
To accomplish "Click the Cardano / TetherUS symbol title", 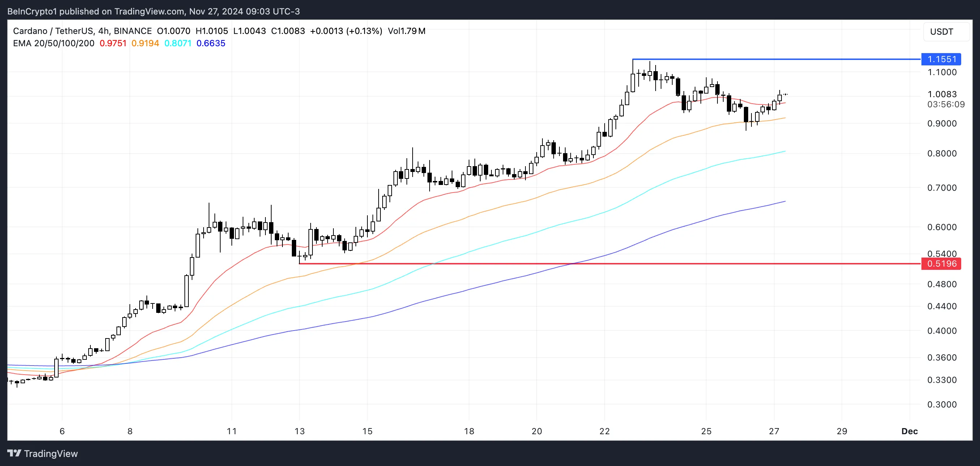I will pyautogui.click(x=52, y=31).
